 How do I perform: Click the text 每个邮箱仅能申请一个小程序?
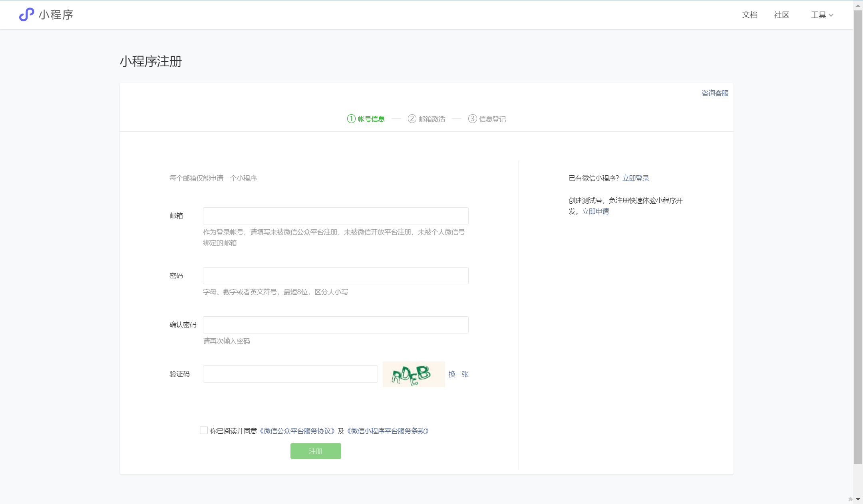(213, 178)
